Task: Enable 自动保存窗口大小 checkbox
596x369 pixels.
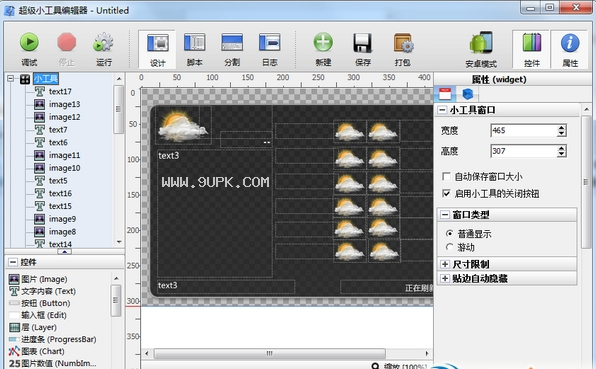Action: pos(446,177)
